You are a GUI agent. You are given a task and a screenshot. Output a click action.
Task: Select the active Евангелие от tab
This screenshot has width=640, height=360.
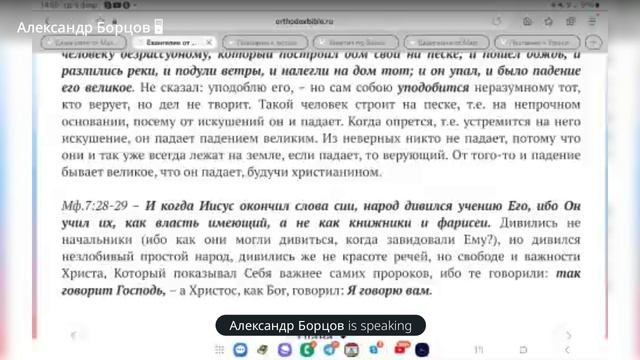(175, 42)
